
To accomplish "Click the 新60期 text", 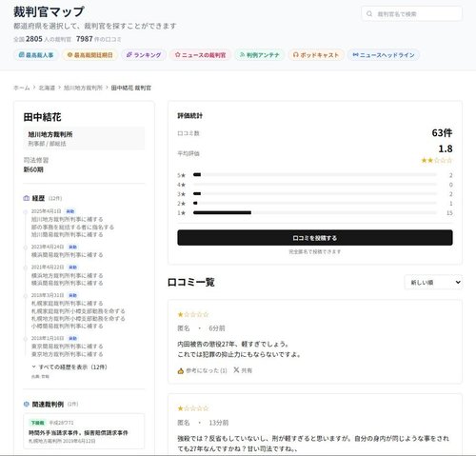I will pyautogui.click(x=33, y=169).
